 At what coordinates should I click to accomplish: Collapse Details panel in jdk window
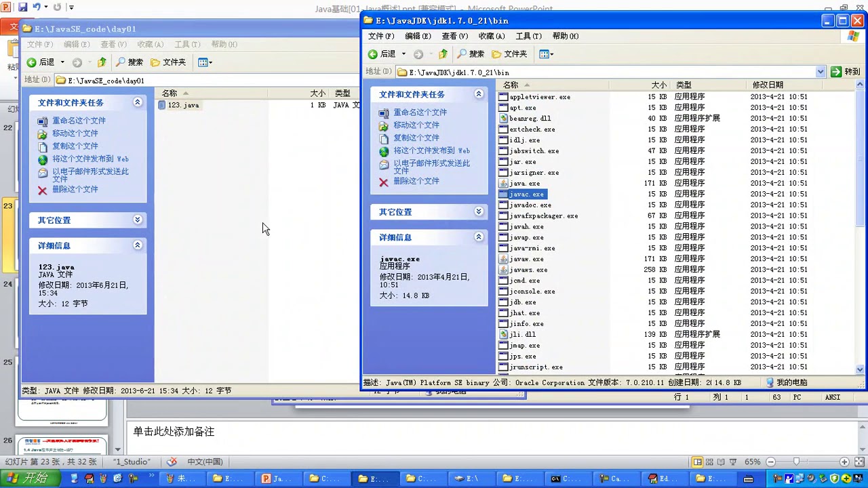(479, 237)
